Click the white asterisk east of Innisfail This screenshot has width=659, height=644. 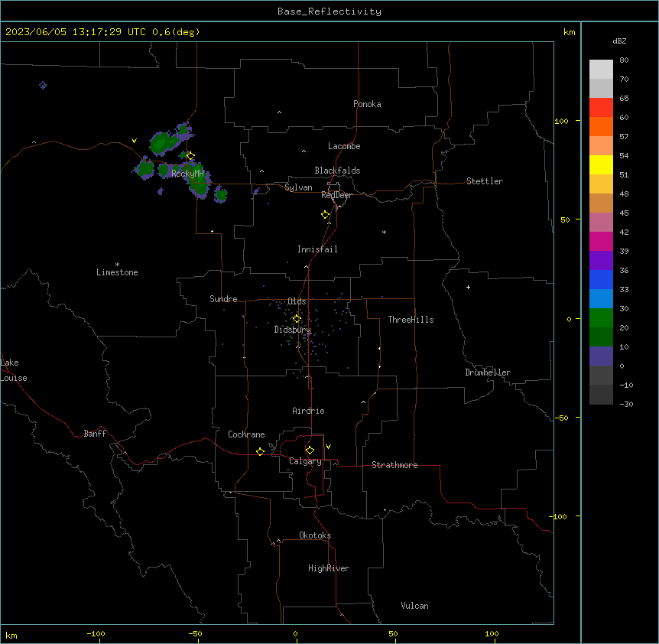coord(384,232)
